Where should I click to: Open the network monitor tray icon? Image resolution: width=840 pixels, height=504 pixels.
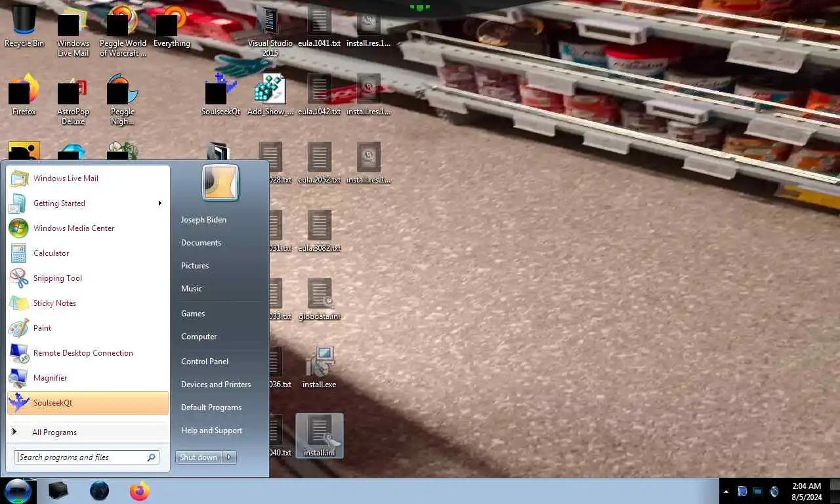pyautogui.click(x=758, y=492)
